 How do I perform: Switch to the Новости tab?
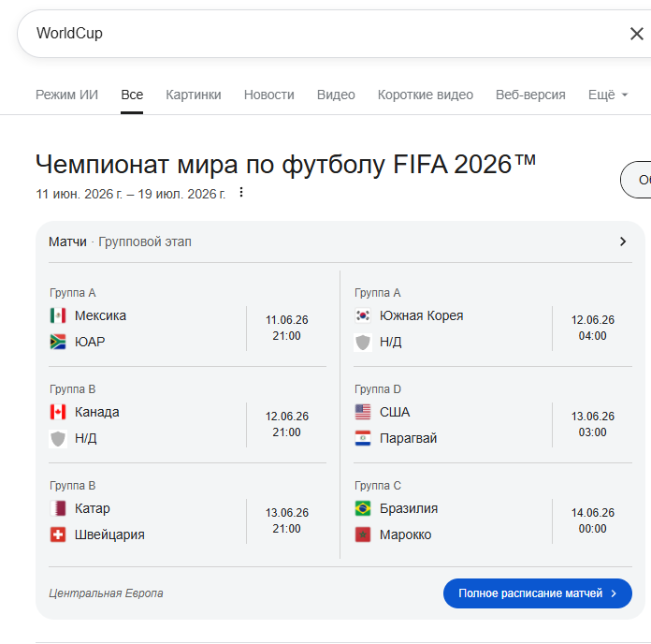269,95
